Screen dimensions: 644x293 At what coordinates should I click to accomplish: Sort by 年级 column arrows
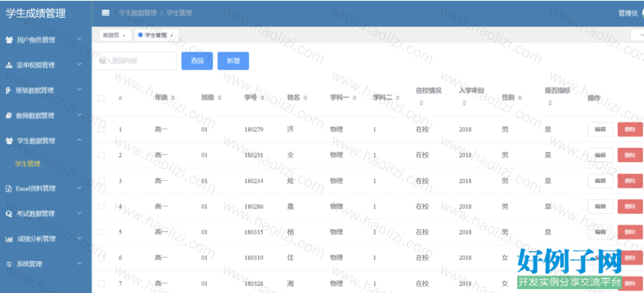173,98
